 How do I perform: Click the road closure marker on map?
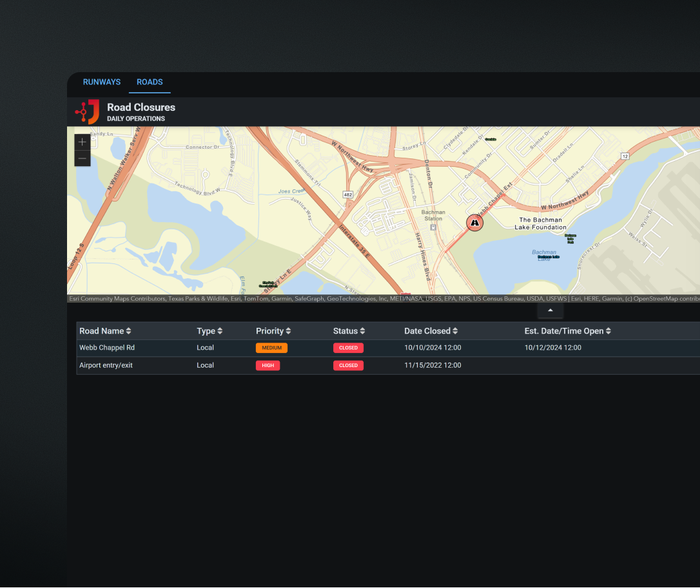(x=474, y=223)
